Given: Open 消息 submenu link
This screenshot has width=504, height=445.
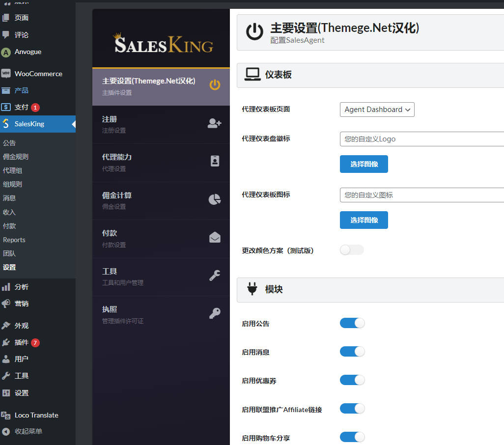Looking at the screenshot, I should [x=9, y=198].
